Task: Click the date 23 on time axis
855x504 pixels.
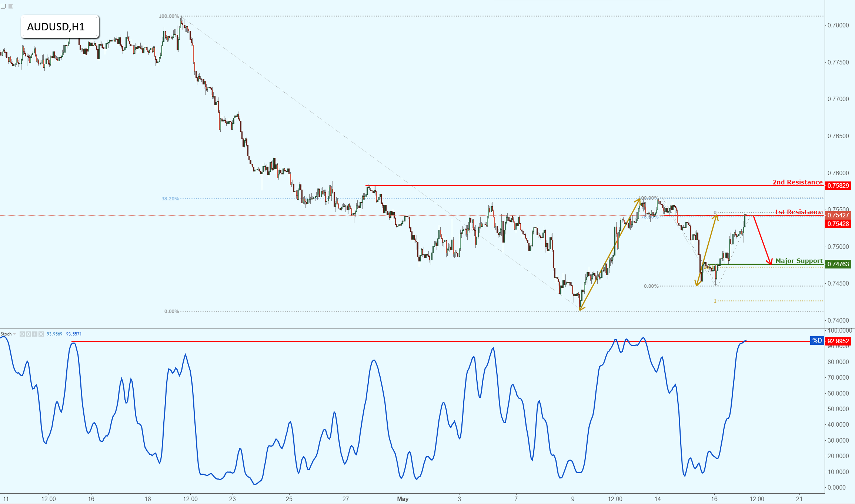Action: [x=233, y=499]
